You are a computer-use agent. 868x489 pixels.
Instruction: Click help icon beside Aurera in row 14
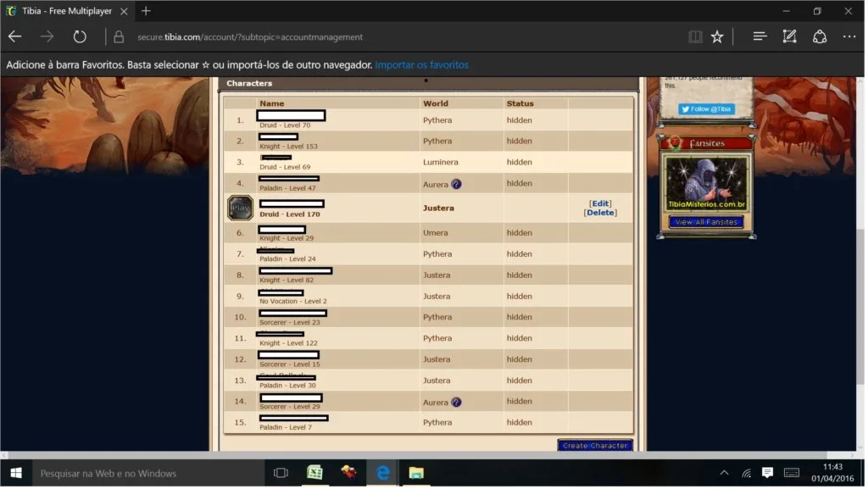(456, 403)
